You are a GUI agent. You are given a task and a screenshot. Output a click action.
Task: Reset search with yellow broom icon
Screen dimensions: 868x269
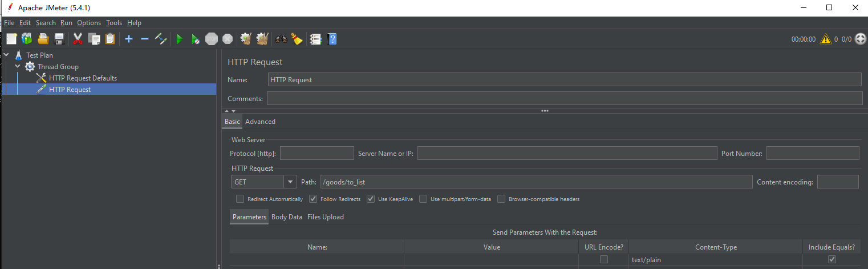point(297,39)
